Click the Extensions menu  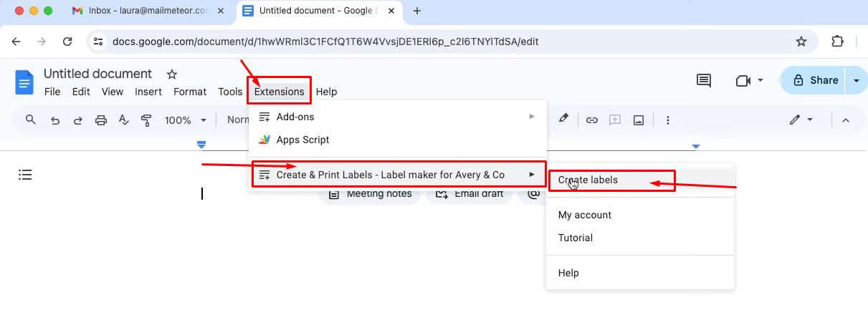[x=280, y=92]
